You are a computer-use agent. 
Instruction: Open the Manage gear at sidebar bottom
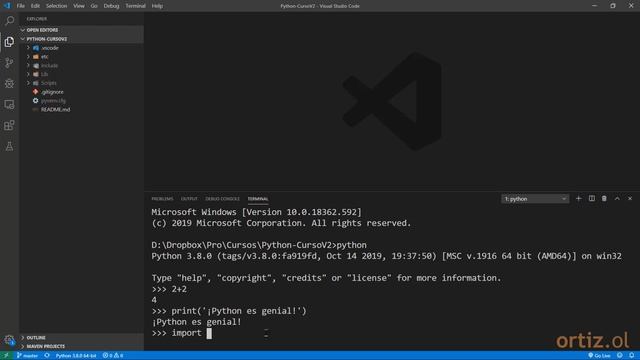(9, 340)
